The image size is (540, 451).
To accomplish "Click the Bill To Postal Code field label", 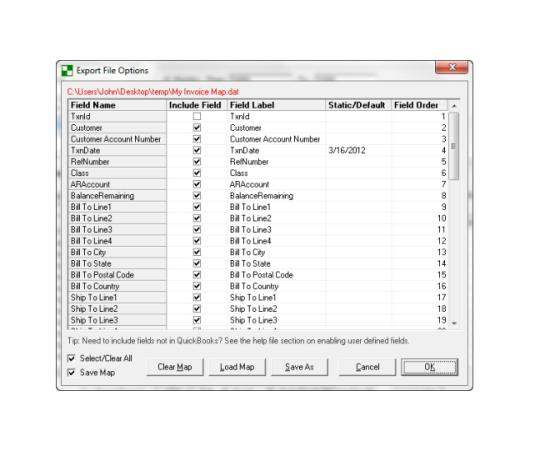I will (x=276, y=275).
